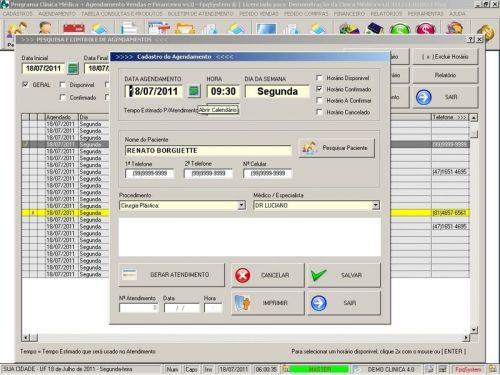Click Relatório button in search window
This screenshot has width=500, height=375.
click(445, 75)
